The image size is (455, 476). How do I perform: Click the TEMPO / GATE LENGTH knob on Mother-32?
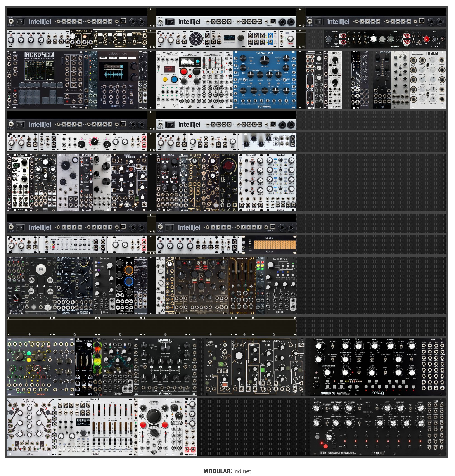click(328, 372)
